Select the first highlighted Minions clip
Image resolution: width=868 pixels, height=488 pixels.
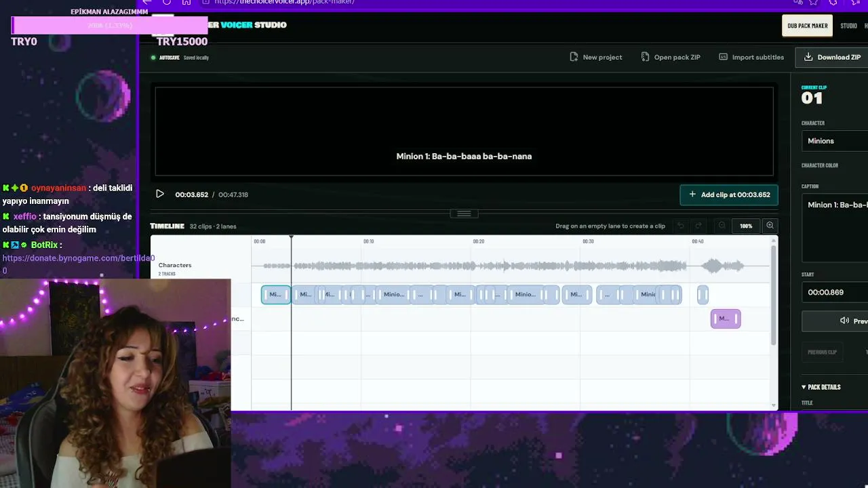coord(276,294)
